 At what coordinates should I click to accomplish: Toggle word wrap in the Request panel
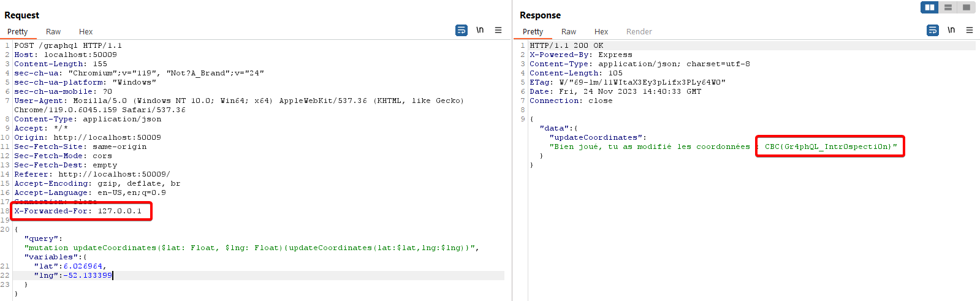coord(462,30)
